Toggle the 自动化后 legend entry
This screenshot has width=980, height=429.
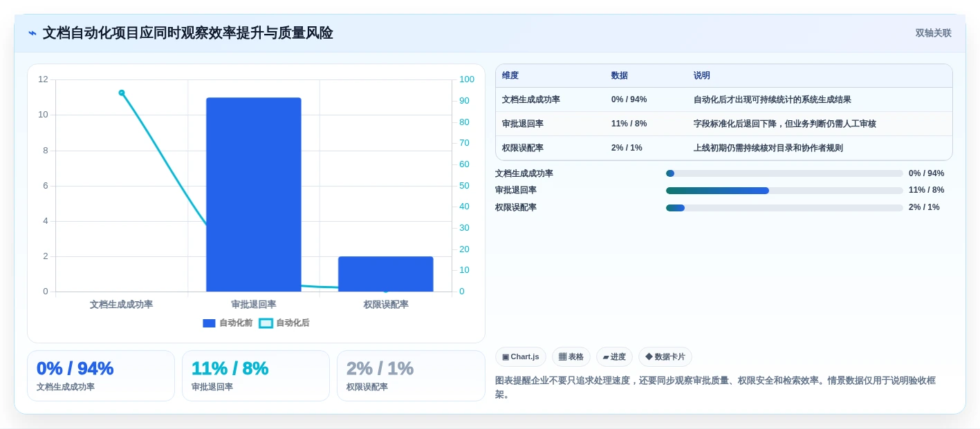pyautogui.click(x=284, y=323)
